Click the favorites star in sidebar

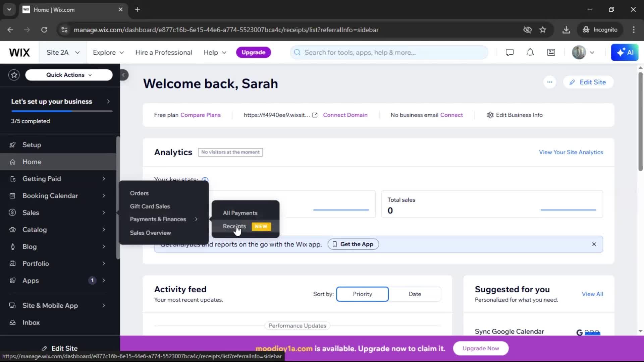tap(14, 75)
